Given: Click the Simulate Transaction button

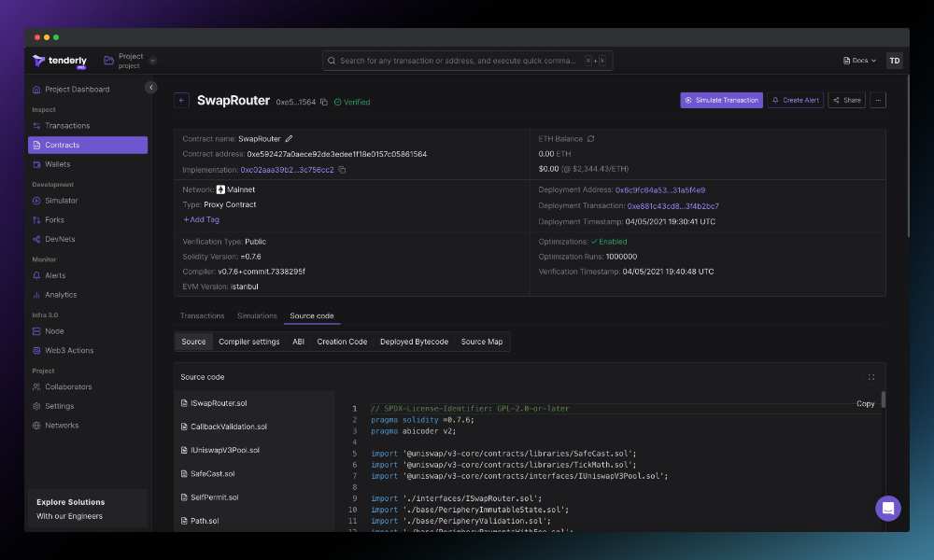Looking at the screenshot, I should click(x=719, y=100).
